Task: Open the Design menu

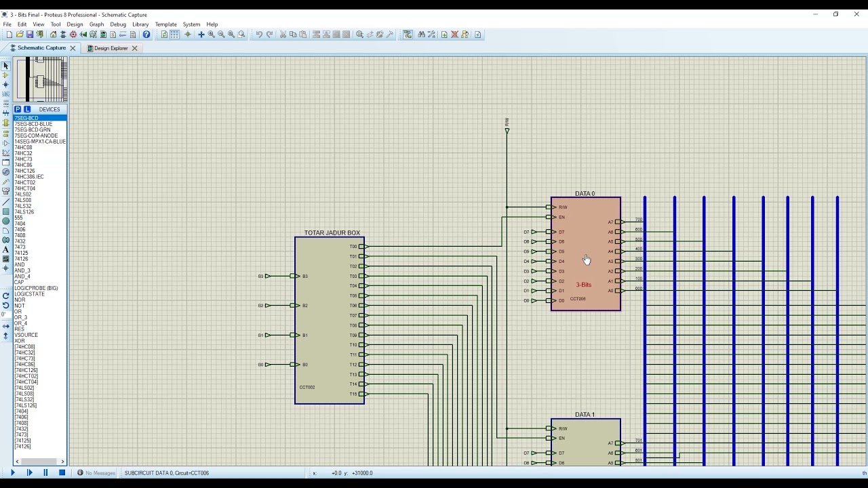Action: point(75,24)
